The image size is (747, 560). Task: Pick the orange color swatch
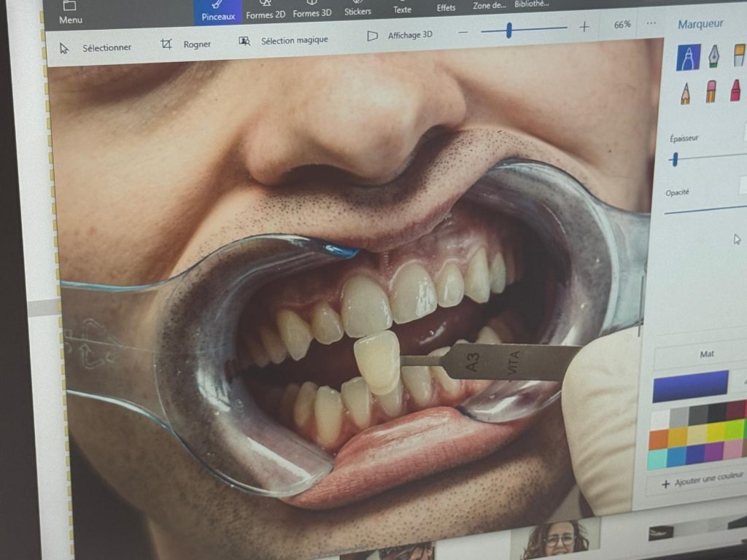click(x=659, y=439)
